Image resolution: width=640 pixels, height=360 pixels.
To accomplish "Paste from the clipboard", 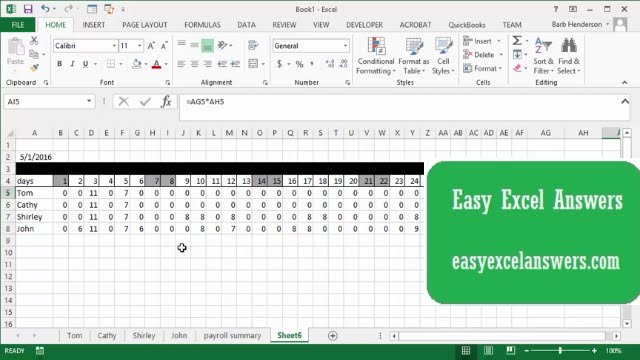I will (x=16, y=51).
